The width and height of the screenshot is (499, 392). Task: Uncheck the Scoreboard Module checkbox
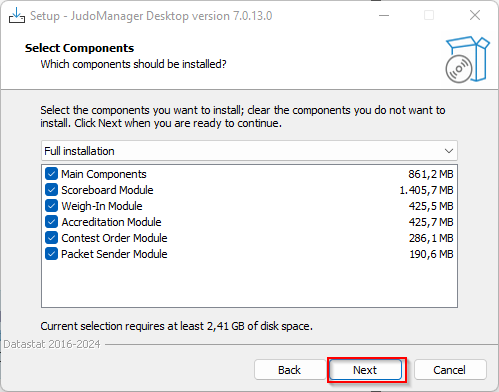[51, 190]
